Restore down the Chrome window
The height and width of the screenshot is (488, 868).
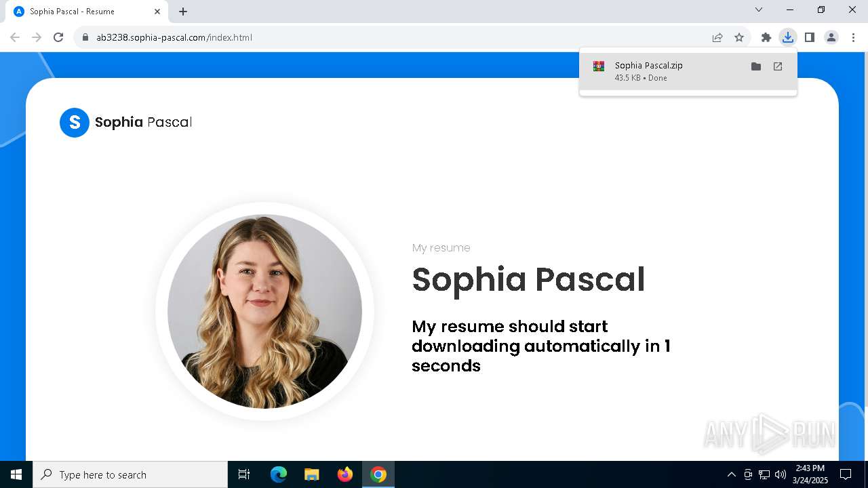coord(821,9)
